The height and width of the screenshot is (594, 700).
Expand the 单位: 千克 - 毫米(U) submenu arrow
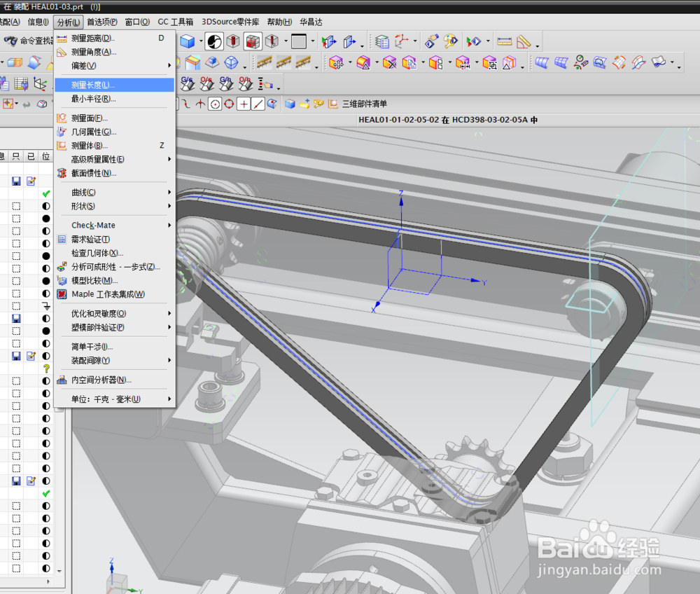coord(169,399)
